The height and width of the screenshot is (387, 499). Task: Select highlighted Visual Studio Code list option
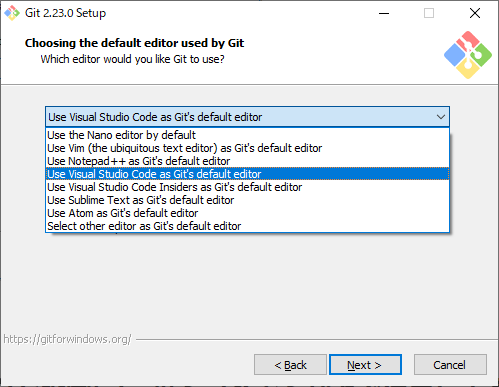[x=247, y=174]
